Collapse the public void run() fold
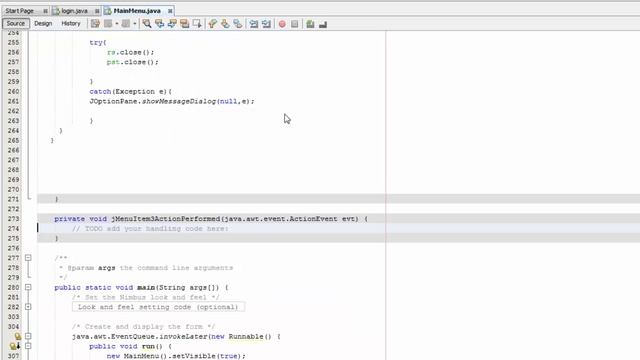The image size is (640, 360). tap(28, 346)
